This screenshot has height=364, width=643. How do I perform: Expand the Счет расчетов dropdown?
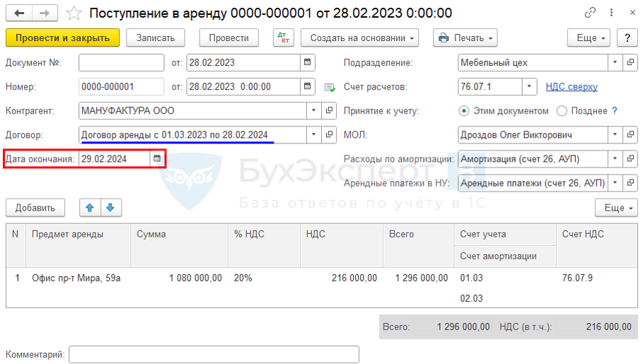[x=531, y=87]
